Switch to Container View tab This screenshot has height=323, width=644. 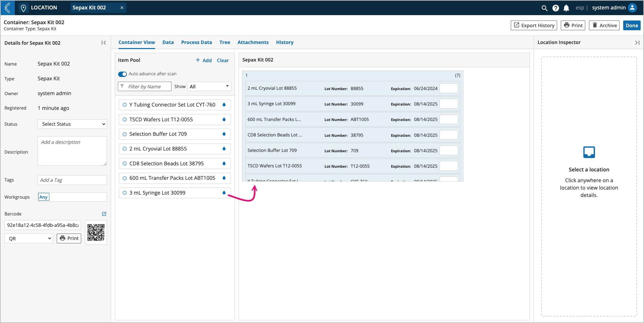pyautogui.click(x=137, y=42)
